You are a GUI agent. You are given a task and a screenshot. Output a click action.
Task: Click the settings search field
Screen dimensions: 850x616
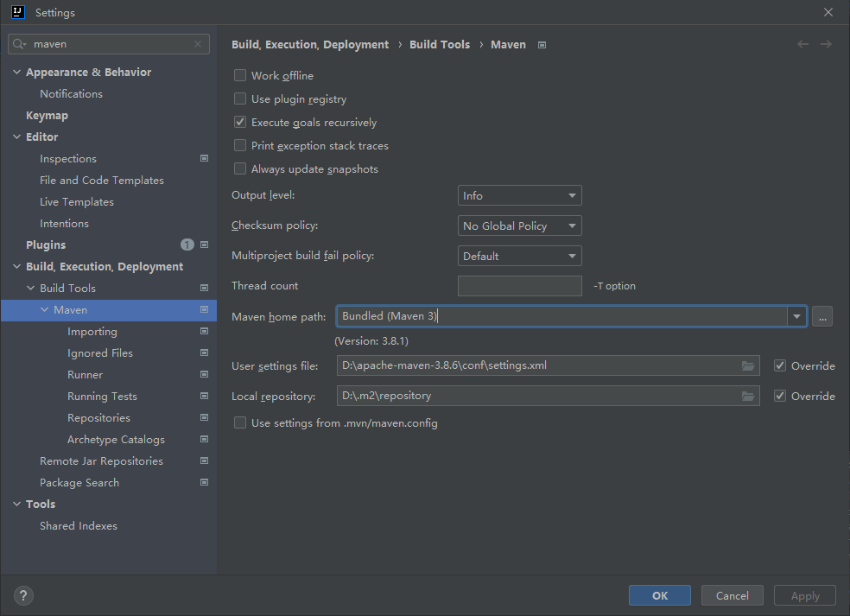pyautogui.click(x=109, y=44)
